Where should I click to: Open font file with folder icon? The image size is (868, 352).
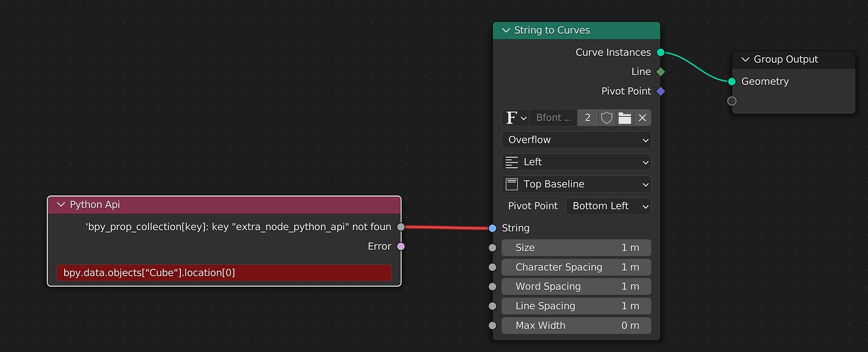[x=625, y=118]
